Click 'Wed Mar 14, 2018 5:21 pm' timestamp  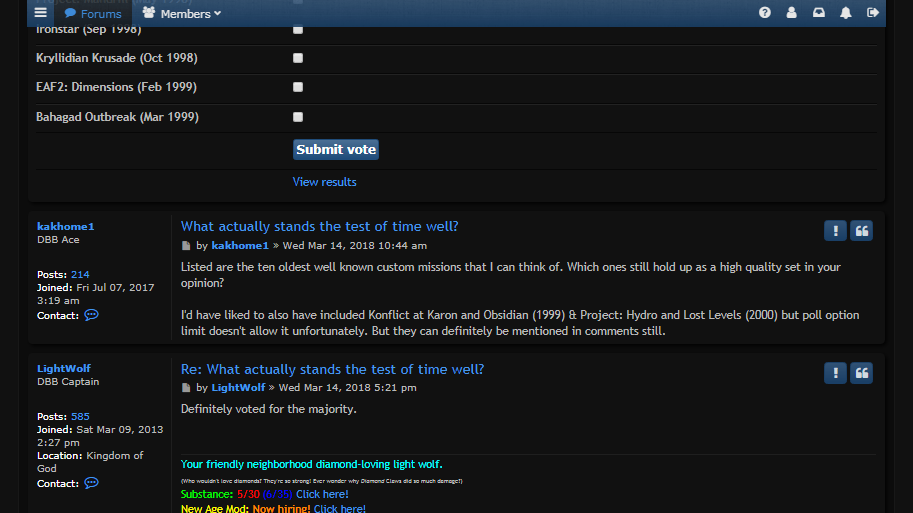(348, 388)
